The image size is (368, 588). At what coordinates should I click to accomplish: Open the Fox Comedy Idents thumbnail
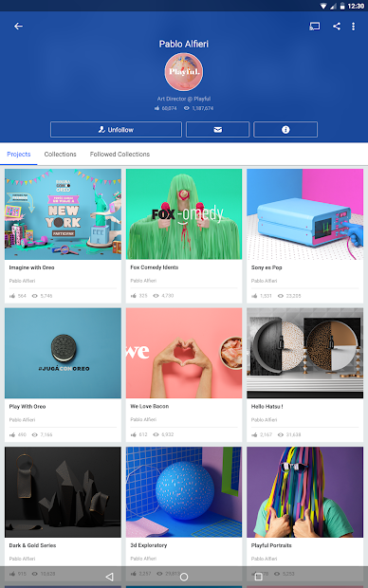[x=184, y=214]
